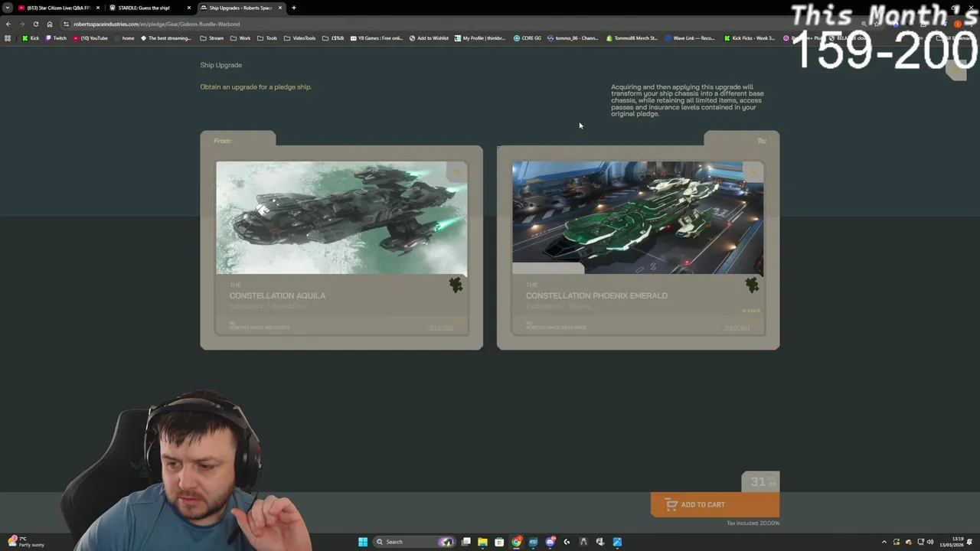Viewport: 980px width, 551px height.
Task: Add the ship upgrade to cart
Action: coord(714,504)
